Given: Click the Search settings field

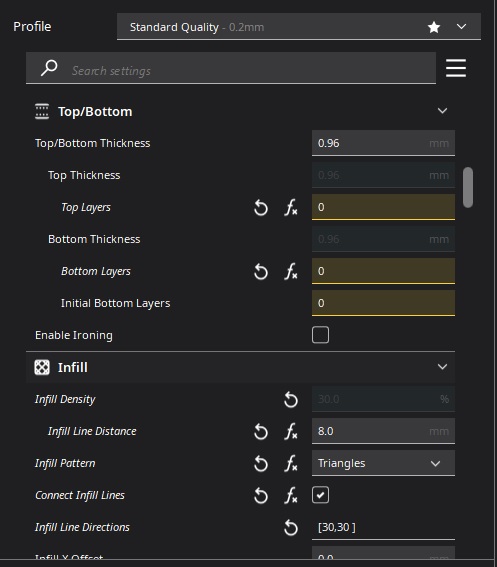Looking at the screenshot, I should tap(231, 68).
